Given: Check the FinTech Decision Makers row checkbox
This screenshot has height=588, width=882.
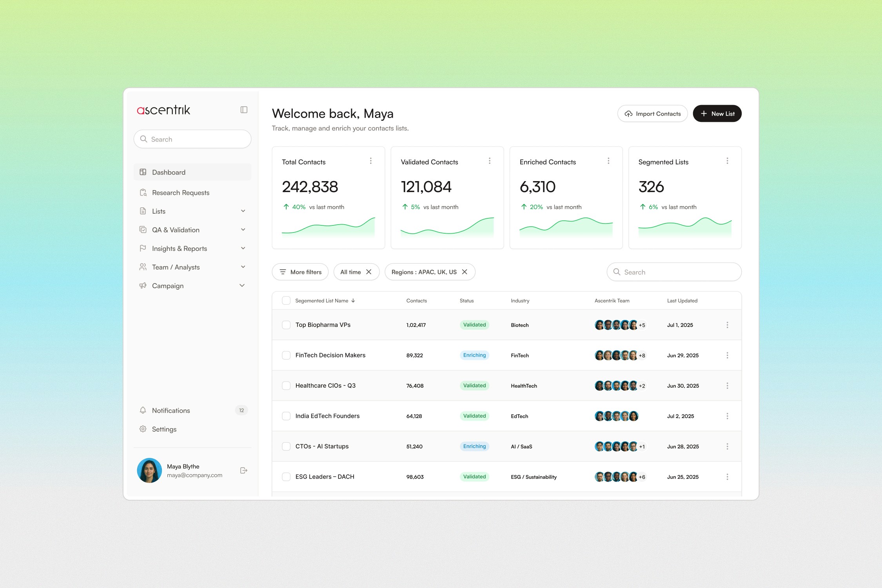Looking at the screenshot, I should tap(286, 356).
